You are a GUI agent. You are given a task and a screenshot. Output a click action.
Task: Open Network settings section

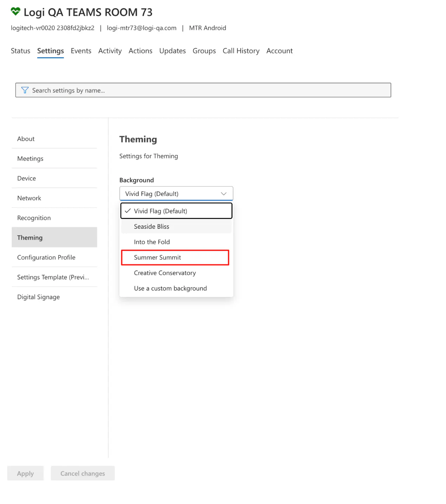[x=54, y=198]
